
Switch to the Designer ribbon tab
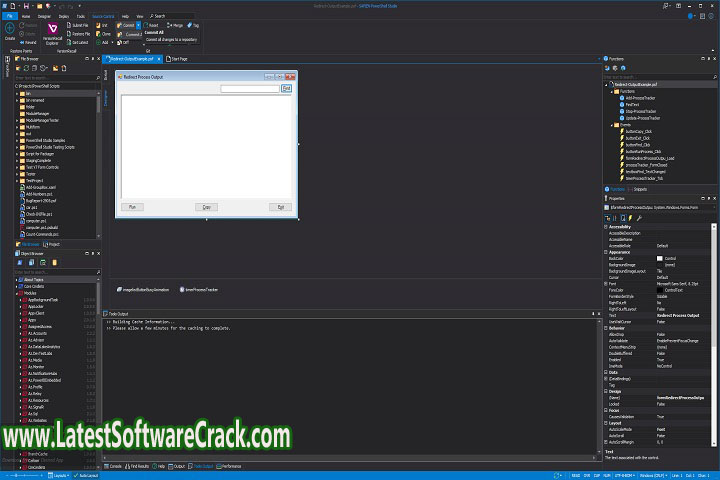pyautogui.click(x=44, y=16)
